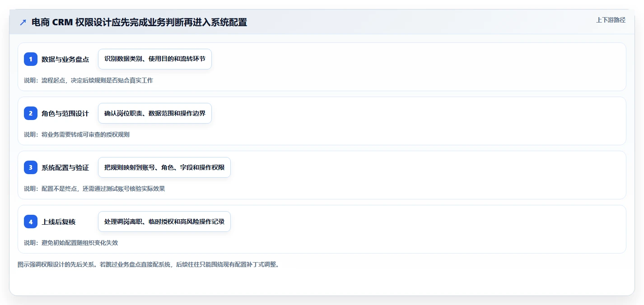Image resolution: width=644 pixels, height=305 pixels.
Task: Click the footer caption starting 图示强调权限设计的先后关系
Action: (x=148, y=264)
